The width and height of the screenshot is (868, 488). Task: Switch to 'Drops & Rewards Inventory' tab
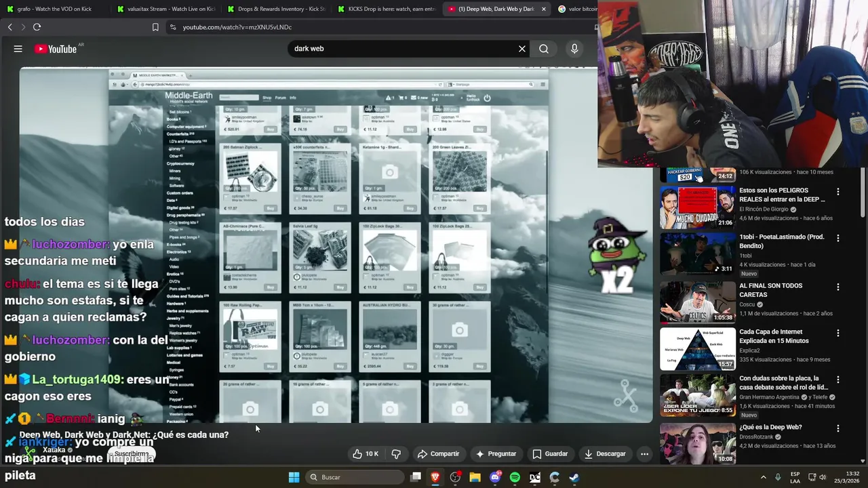276,9
